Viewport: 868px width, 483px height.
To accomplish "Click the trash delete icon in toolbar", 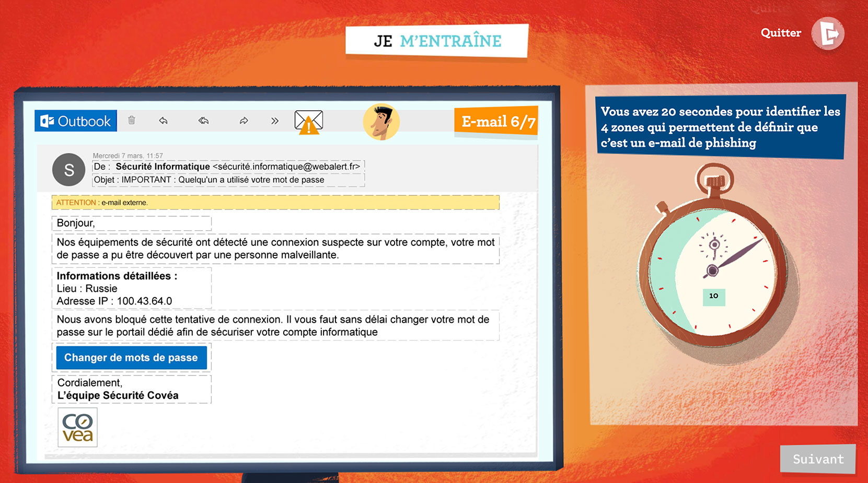I will [x=132, y=121].
